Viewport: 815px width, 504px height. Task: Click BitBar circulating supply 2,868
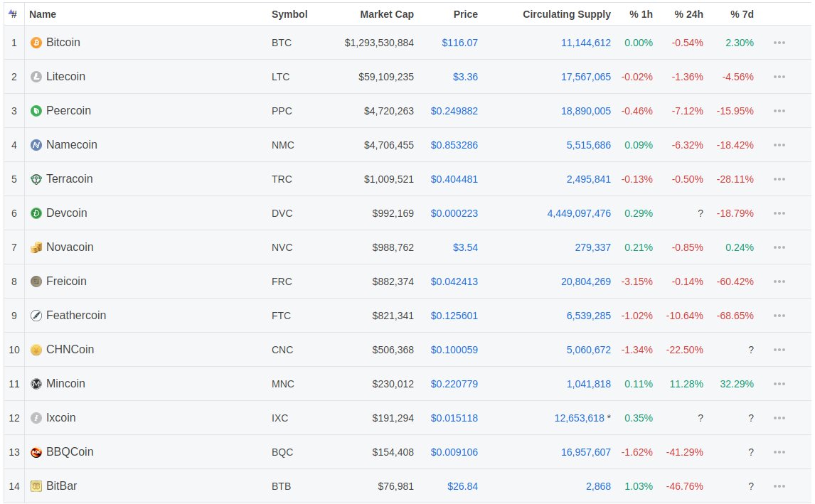pos(598,486)
